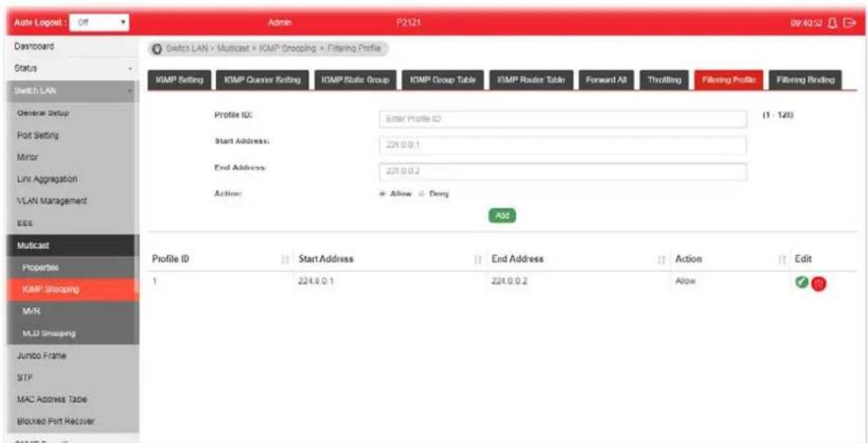Click the red delete icon for profile 1

pos(819,283)
